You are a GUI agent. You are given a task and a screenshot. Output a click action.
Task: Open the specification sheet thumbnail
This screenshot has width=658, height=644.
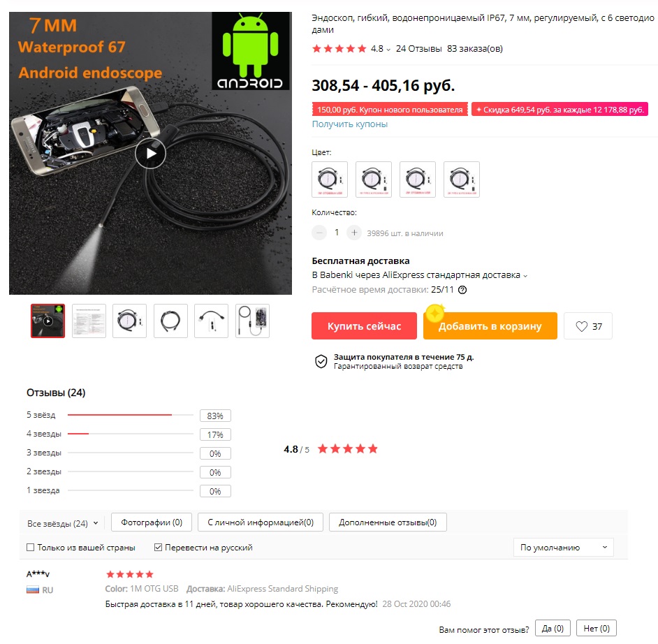point(89,321)
